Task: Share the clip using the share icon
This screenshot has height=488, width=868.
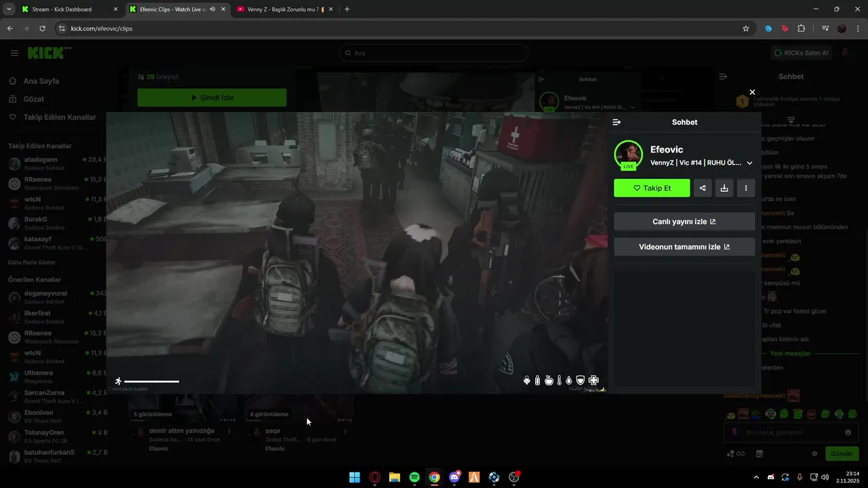Action: (x=703, y=188)
